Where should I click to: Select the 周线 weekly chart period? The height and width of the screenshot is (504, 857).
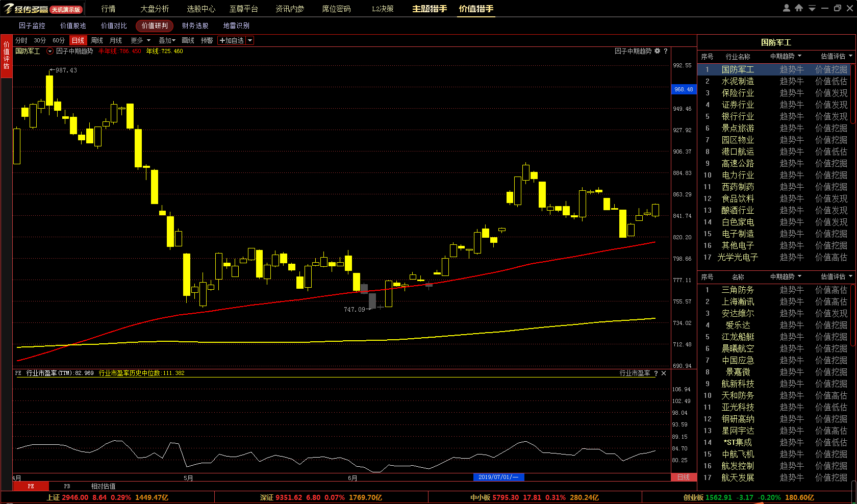tap(97, 40)
